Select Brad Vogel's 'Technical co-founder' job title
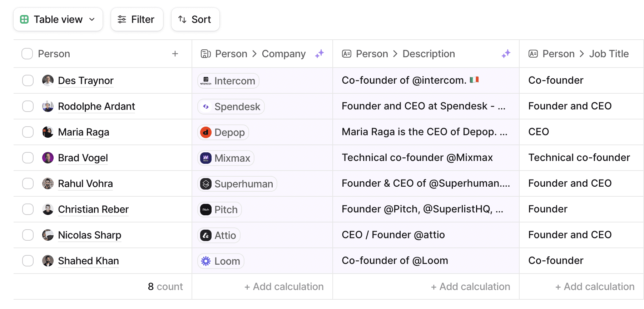The image size is (644, 309). (581, 158)
